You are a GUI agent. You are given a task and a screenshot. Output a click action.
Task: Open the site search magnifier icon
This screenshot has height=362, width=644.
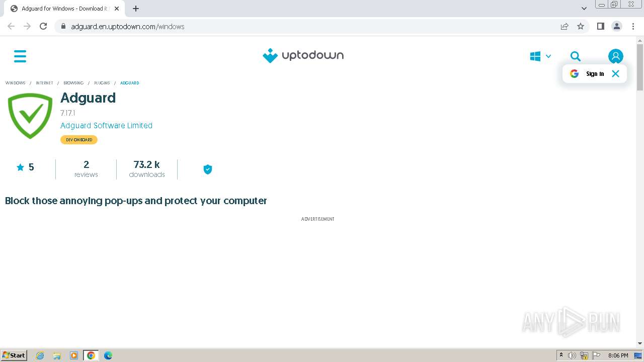[576, 56]
